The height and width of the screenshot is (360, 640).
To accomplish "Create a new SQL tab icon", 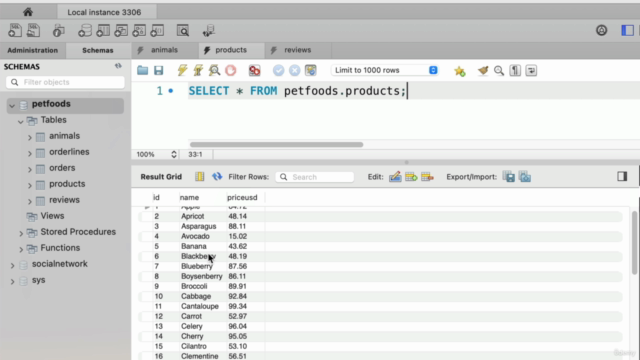I will 15,31.
